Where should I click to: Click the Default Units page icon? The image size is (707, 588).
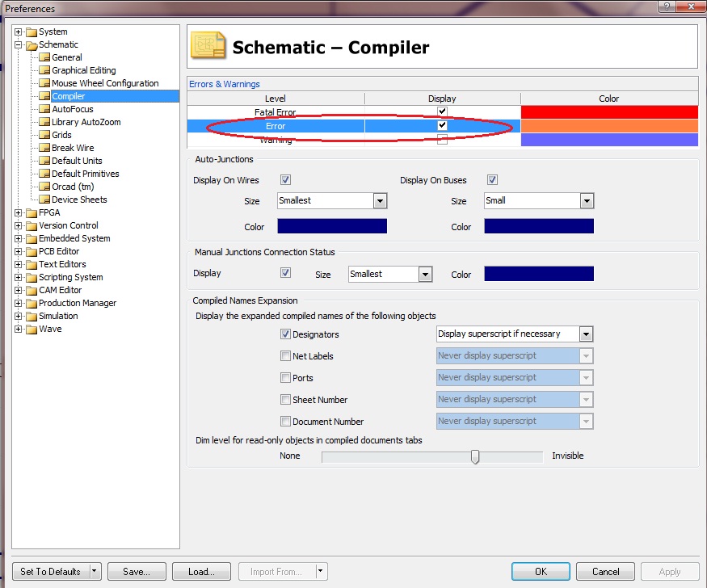click(44, 161)
